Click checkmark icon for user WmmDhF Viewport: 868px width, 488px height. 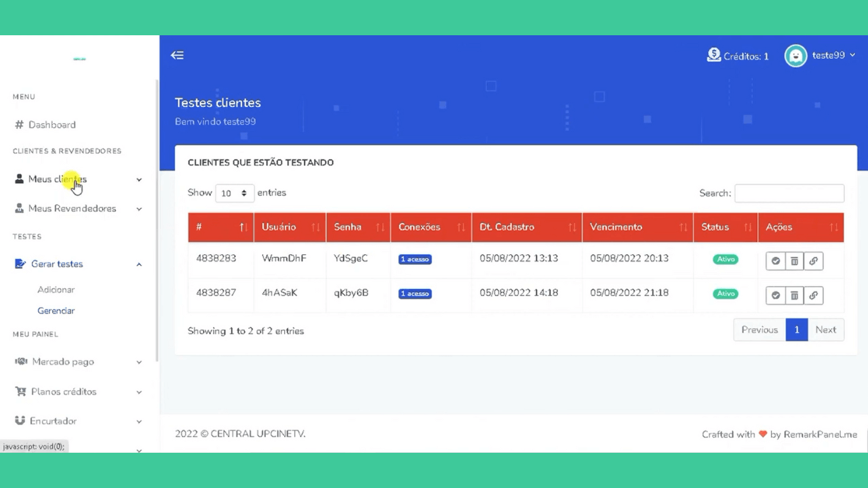775,261
